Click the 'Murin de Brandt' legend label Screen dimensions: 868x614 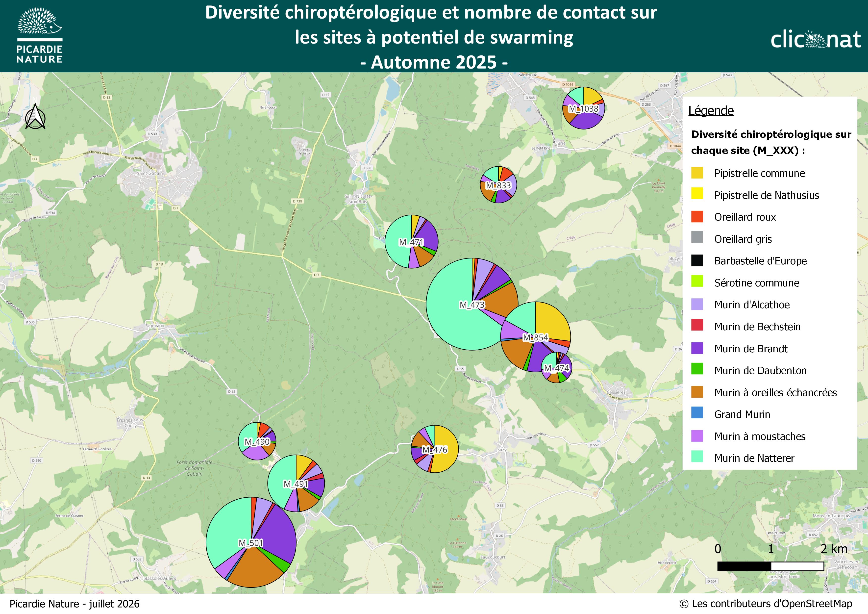point(751,349)
